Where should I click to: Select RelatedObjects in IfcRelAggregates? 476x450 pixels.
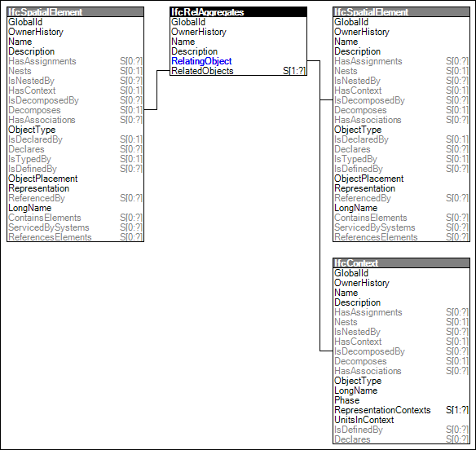point(238,71)
